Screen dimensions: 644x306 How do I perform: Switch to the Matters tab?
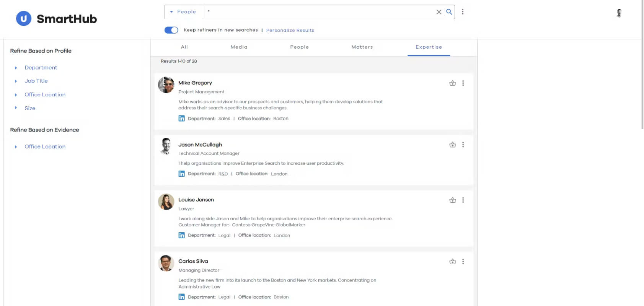pos(362,47)
